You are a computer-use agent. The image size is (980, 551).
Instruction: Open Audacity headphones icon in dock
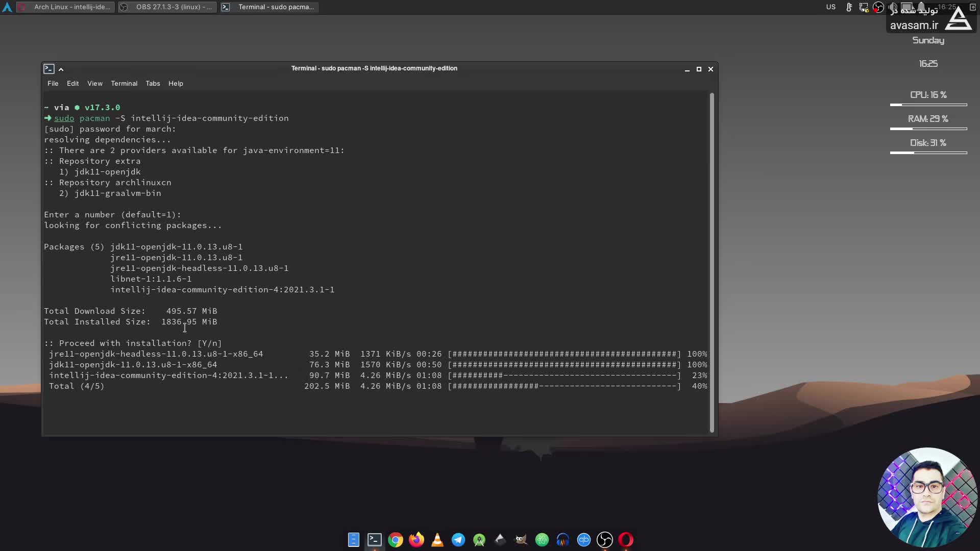pos(563,540)
